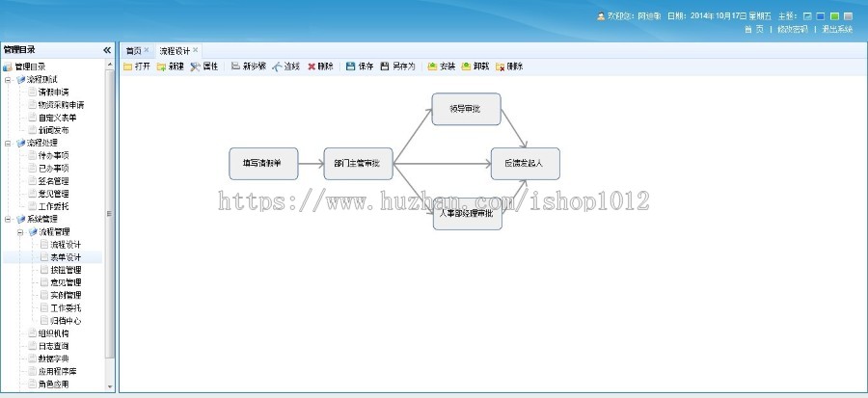Click the 打开 (open) toolbar button

tap(137, 66)
